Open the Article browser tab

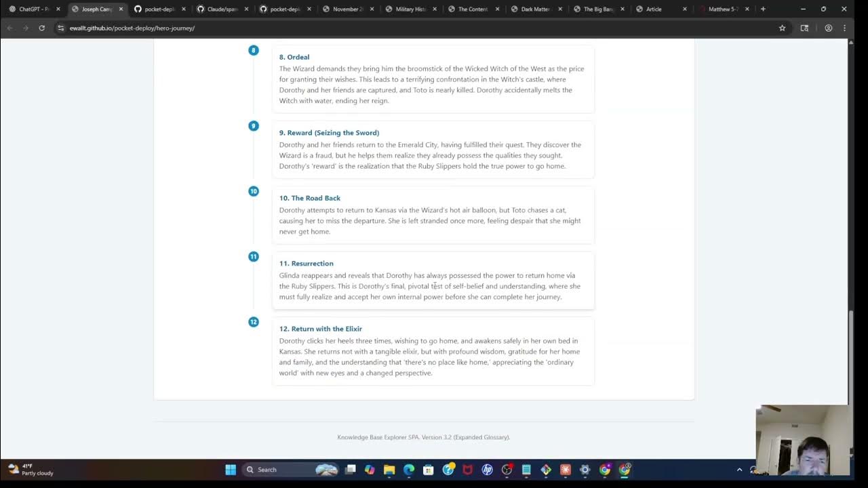click(661, 9)
